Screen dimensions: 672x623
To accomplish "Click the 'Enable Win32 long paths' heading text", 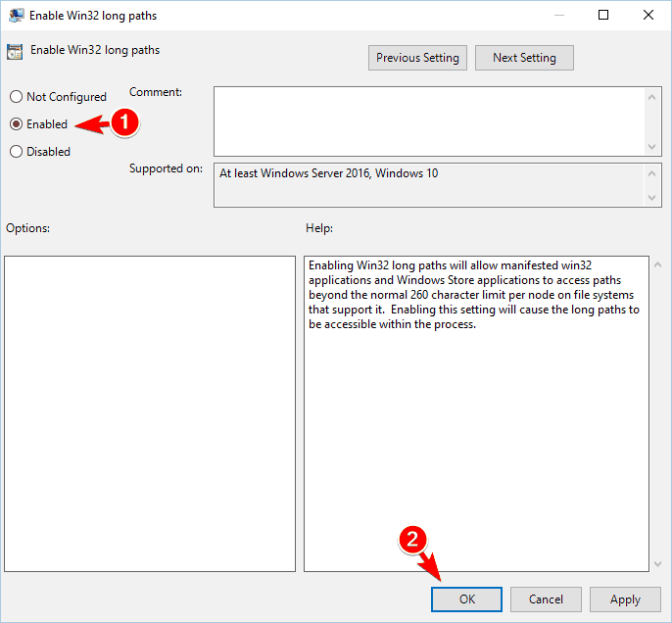I will click(x=95, y=50).
